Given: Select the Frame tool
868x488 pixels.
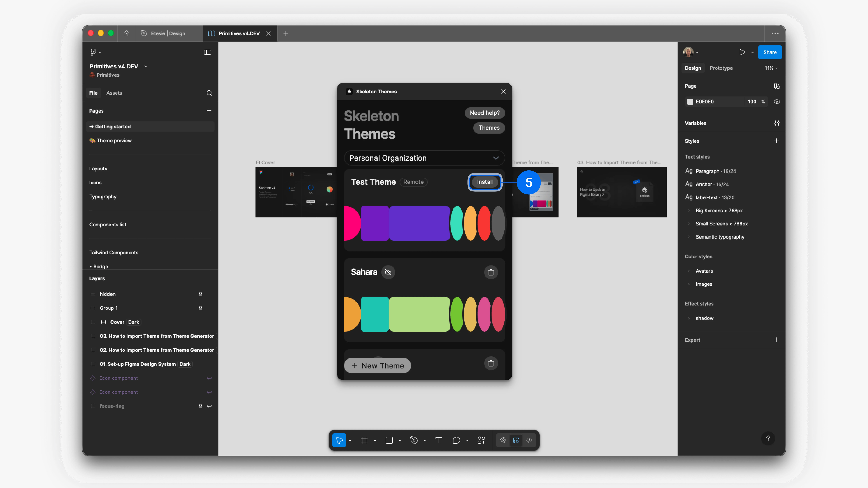Looking at the screenshot, I should [x=364, y=440].
